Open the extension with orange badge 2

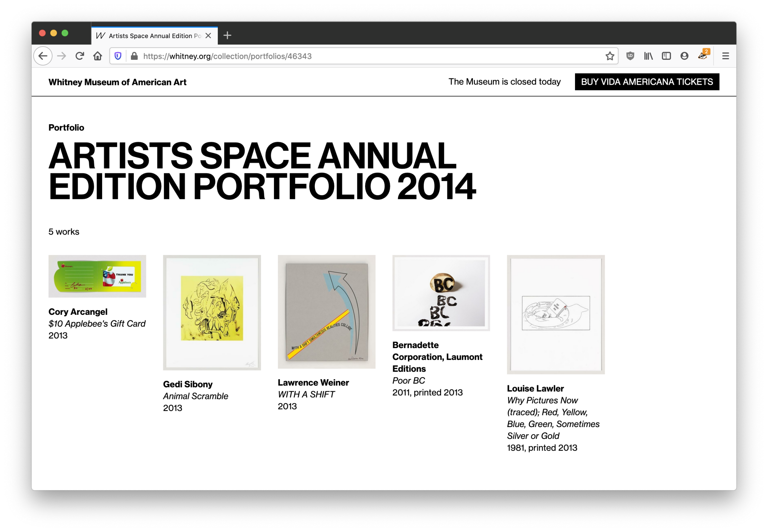703,55
